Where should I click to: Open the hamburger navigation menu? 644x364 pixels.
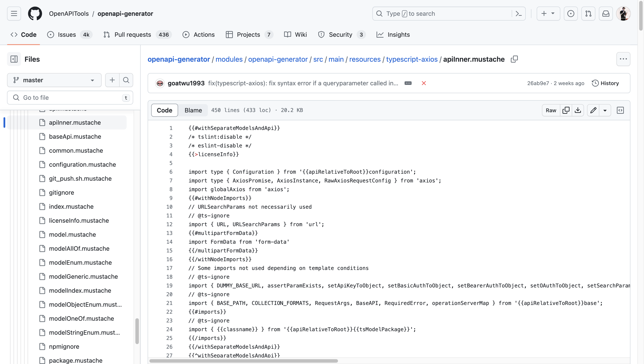14,14
